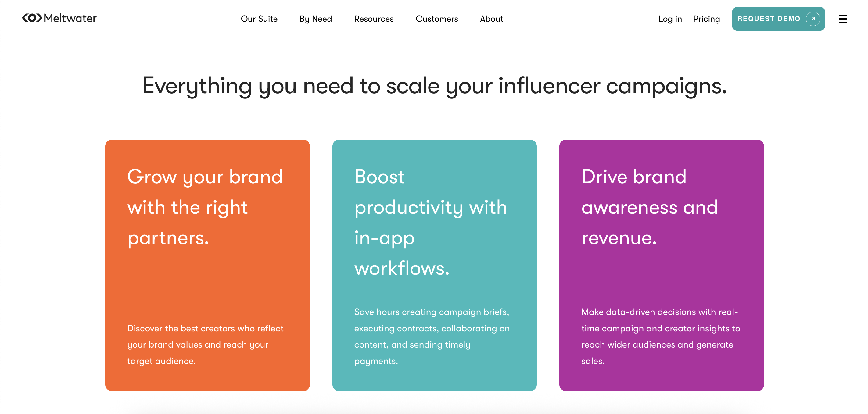Click the Log in link
Screen dimensions: 868x414
click(x=670, y=19)
